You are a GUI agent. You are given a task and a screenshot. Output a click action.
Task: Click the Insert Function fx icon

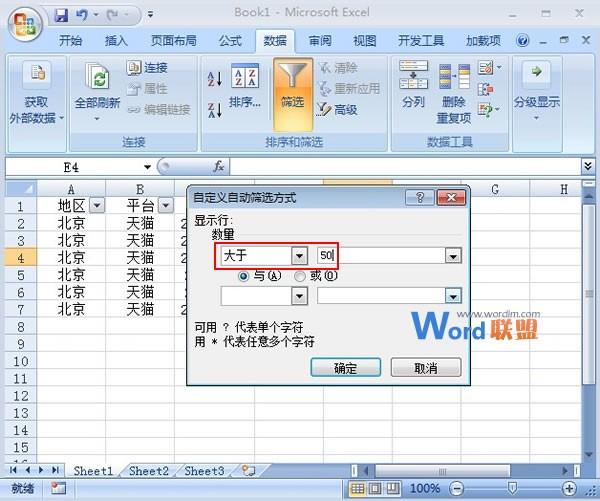click(x=219, y=167)
